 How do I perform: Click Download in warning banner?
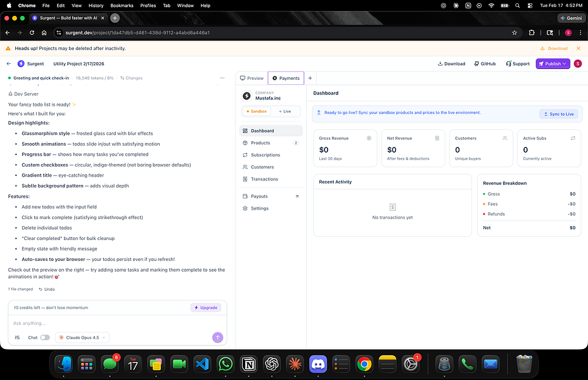554,48
